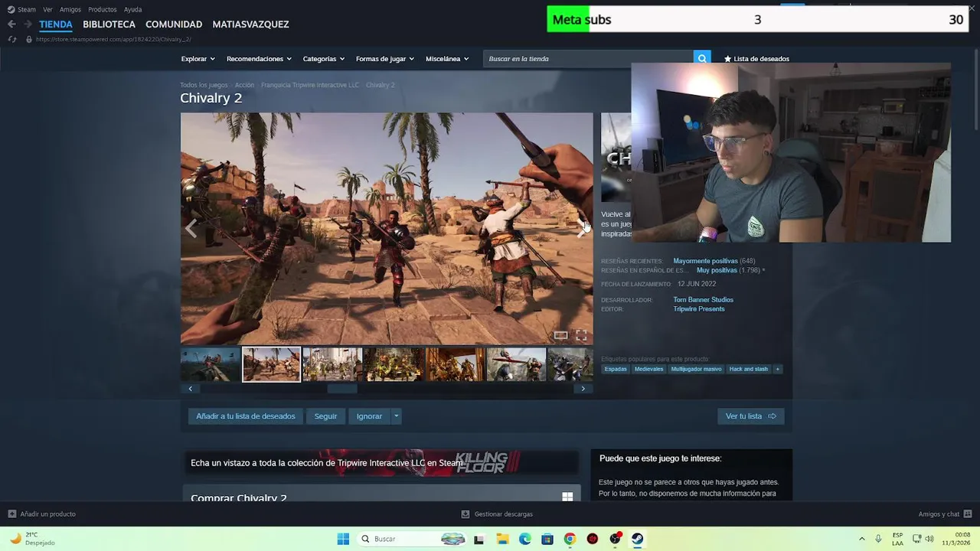980x551 pixels.
Task: Click the Hack and slash tag
Action: [x=748, y=369]
